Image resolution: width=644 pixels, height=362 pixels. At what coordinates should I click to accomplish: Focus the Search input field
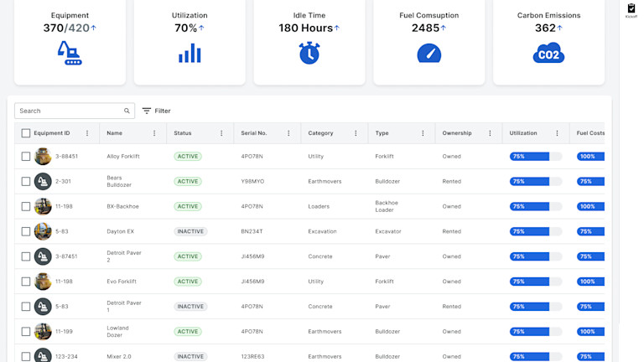75,111
